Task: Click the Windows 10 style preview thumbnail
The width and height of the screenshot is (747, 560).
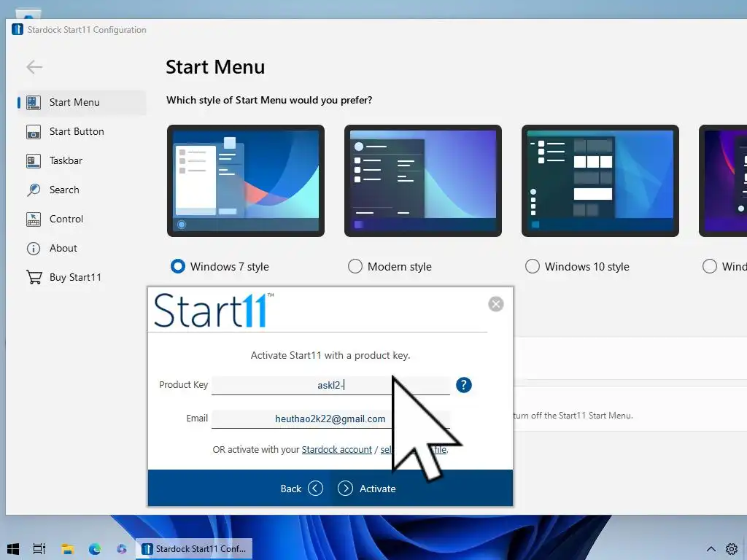Action: pyautogui.click(x=600, y=181)
